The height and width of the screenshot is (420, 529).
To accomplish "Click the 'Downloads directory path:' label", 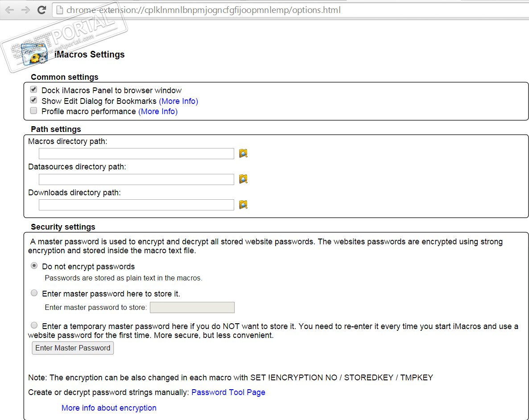I will tap(74, 193).
